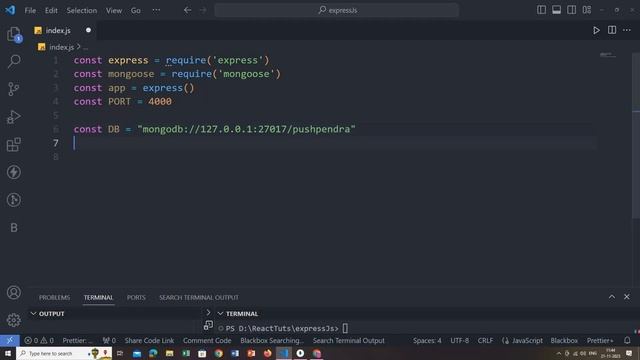Switch to the PROBLEMS panel tab
The width and height of the screenshot is (640, 360).
[54, 298]
